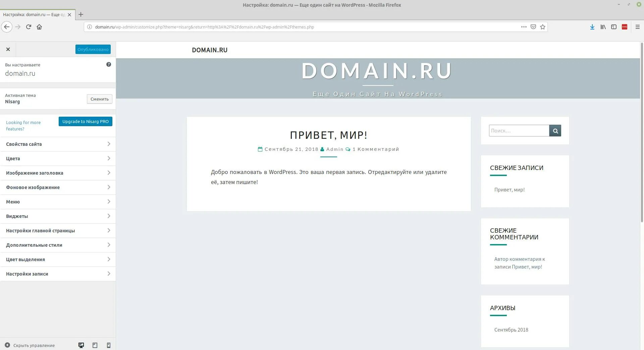The image size is (644, 350).
Task: Show site information icon in address bar
Action: 90,27
